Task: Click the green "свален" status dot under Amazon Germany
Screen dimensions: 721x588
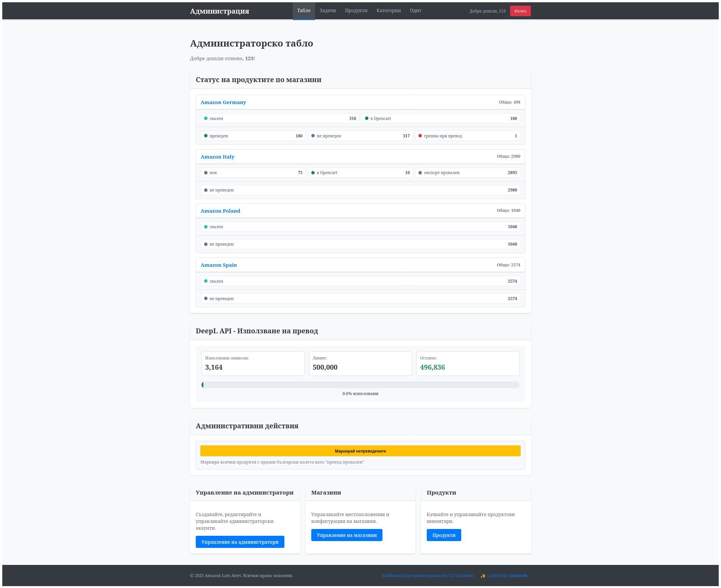Action: 206,118
